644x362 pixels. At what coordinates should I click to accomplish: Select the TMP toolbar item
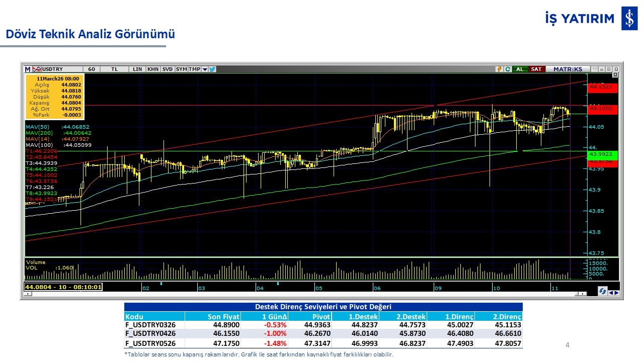point(195,69)
